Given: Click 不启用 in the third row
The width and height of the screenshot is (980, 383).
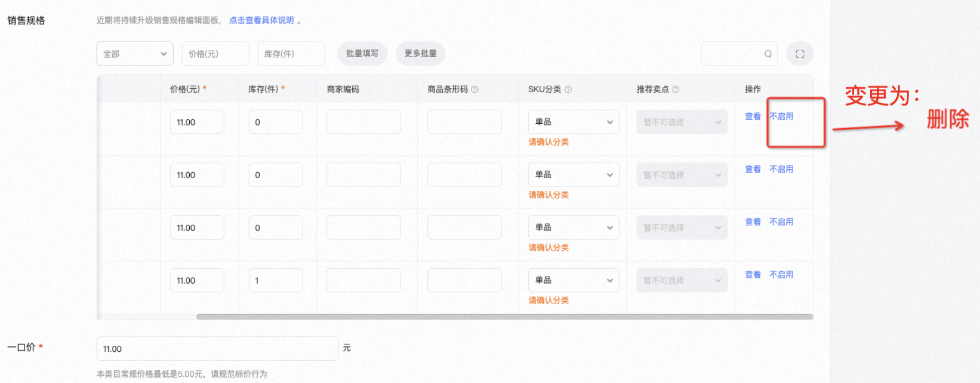Looking at the screenshot, I should 781,221.
